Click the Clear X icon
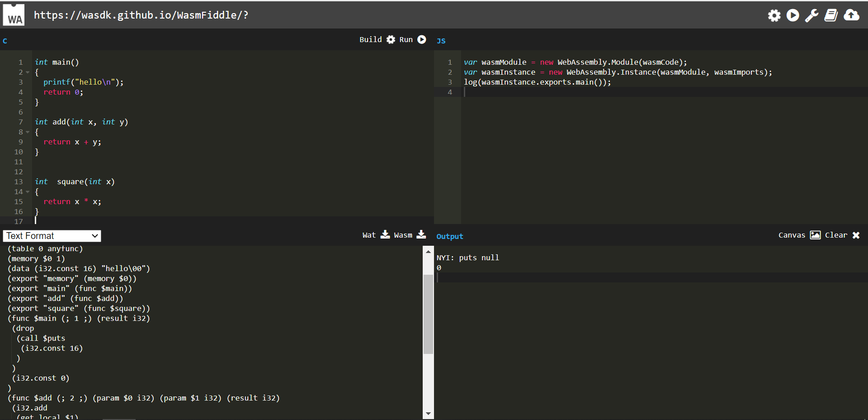 tap(856, 235)
